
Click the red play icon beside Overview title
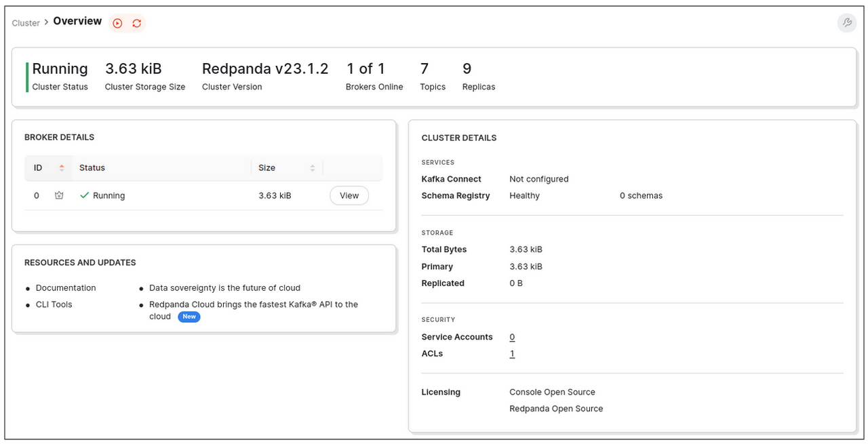117,22
